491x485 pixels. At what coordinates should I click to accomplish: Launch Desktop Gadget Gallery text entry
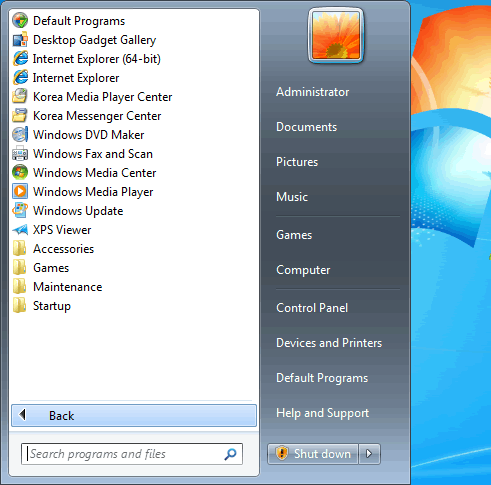(x=94, y=40)
